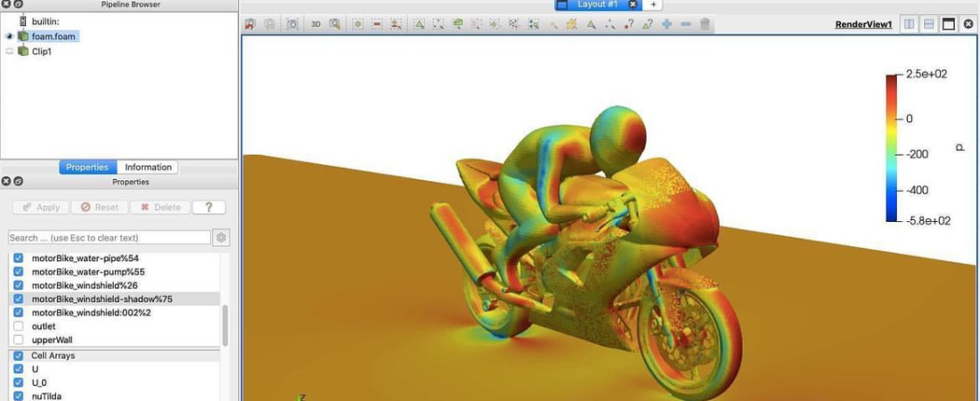This screenshot has height=401, width=980.
Task: Enable hover cells query tool
Action: 648,24
